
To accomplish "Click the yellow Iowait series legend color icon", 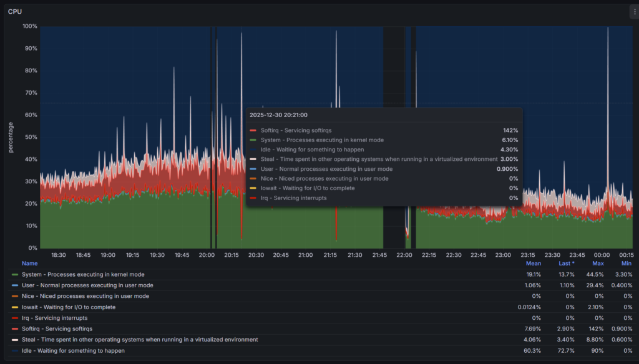I will (15, 307).
